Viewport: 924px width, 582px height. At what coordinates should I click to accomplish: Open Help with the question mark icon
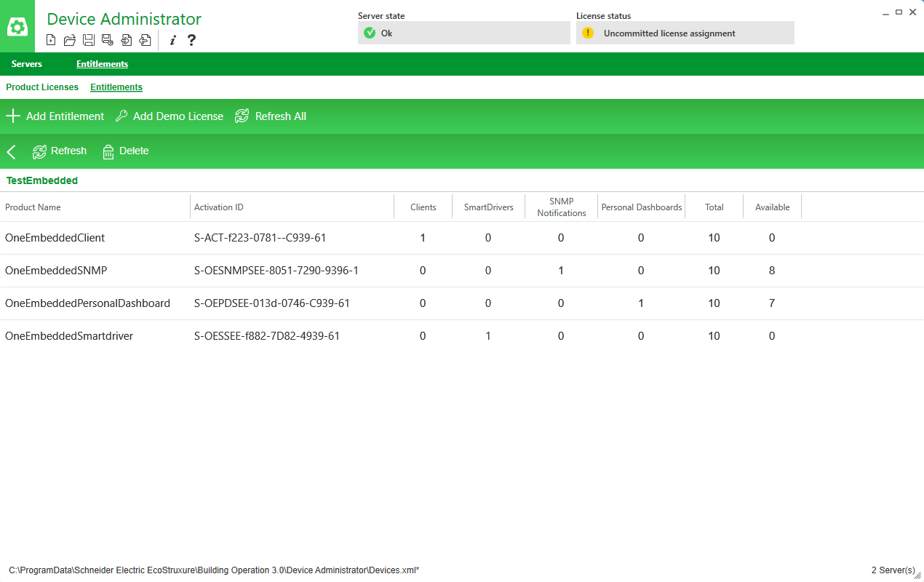click(x=191, y=40)
